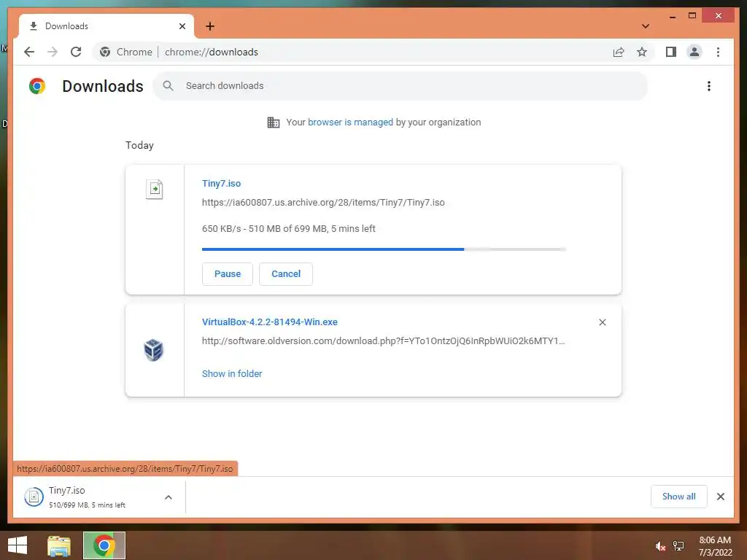Open the Tiny7.iso file name link

(x=222, y=183)
